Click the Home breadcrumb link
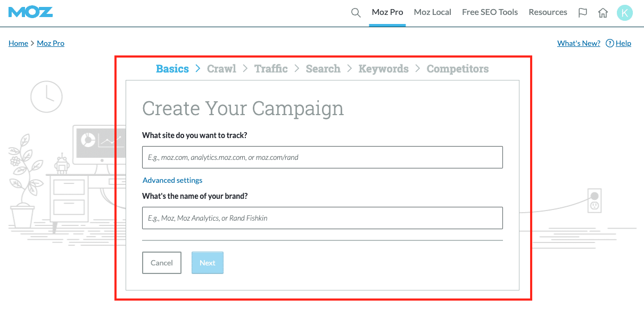The width and height of the screenshot is (644, 315). 18,43
